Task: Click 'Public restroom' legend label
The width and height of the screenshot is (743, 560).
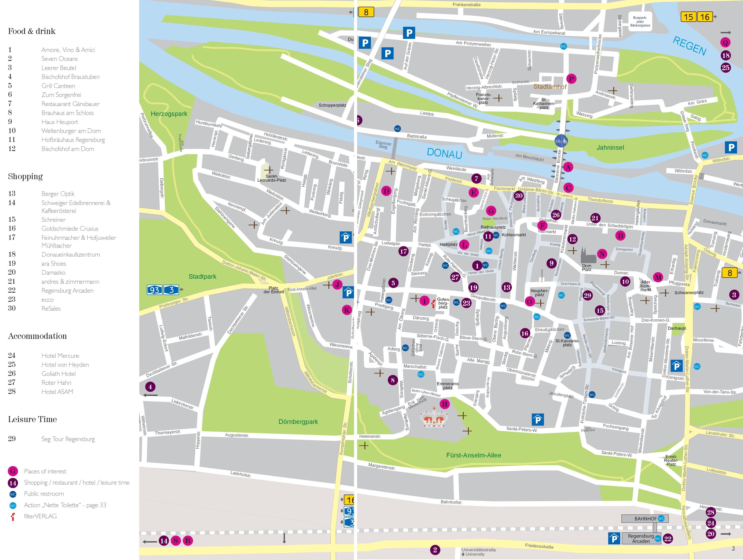Action: click(x=44, y=494)
